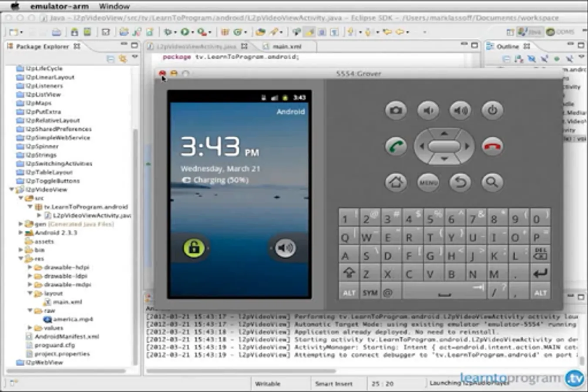Raise volume with emulator volume up button

(x=460, y=110)
